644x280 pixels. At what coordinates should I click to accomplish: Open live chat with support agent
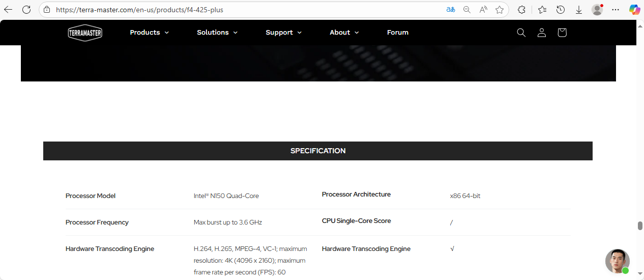[x=618, y=261]
